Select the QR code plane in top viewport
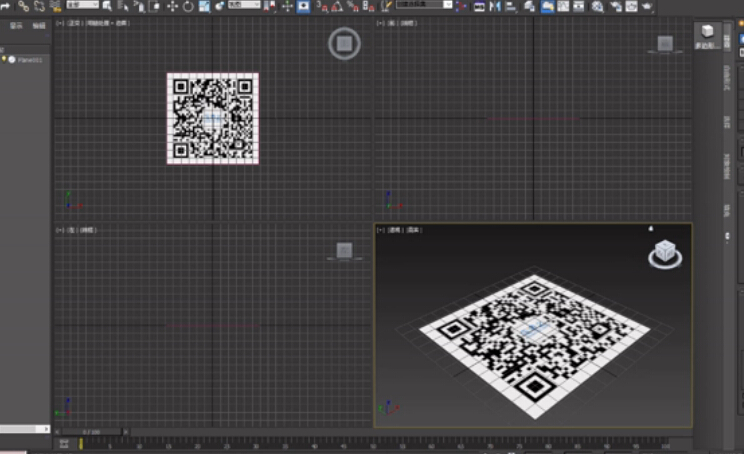 click(x=213, y=119)
